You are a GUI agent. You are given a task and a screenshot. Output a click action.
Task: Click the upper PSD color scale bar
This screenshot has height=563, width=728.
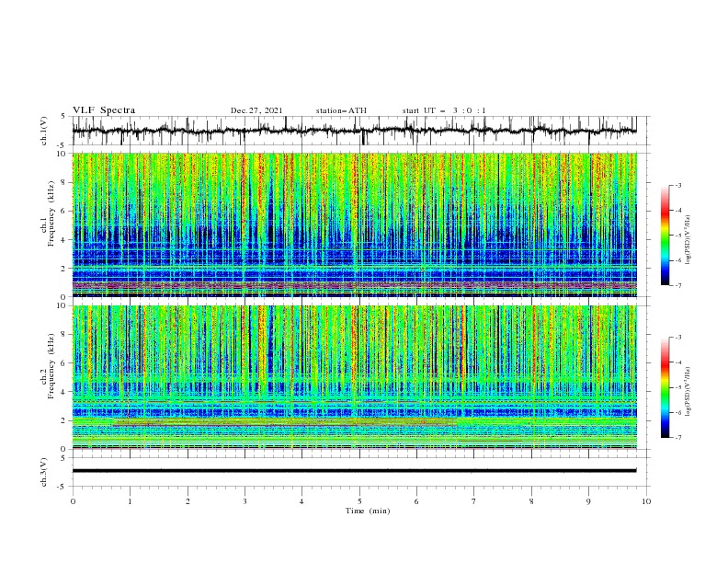tap(665, 236)
